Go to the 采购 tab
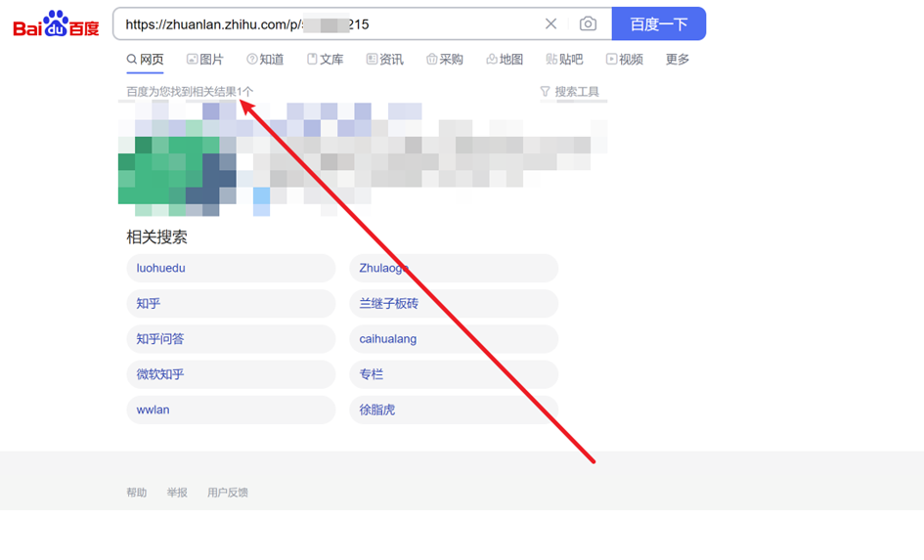The image size is (924, 560). (445, 60)
